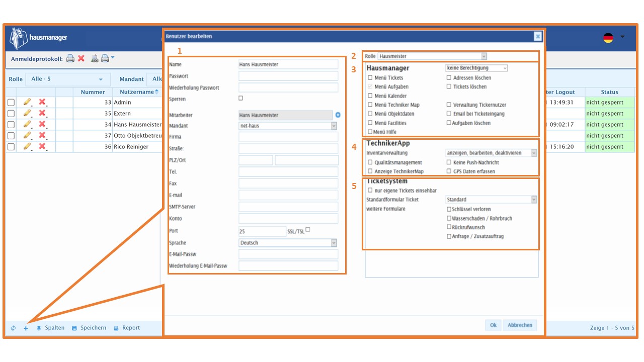Click into the Name input field
The height and width of the screenshot is (362, 644).
pyautogui.click(x=288, y=64)
